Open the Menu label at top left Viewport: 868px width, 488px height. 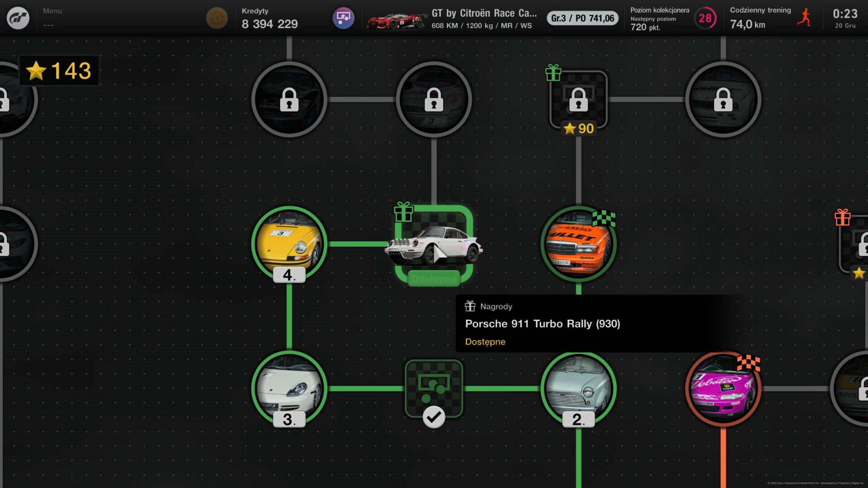tap(52, 11)
